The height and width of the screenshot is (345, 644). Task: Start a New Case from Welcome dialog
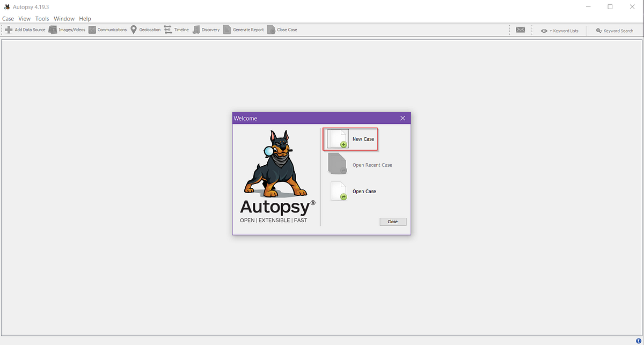pyautogui.click(x=351, y=139)
